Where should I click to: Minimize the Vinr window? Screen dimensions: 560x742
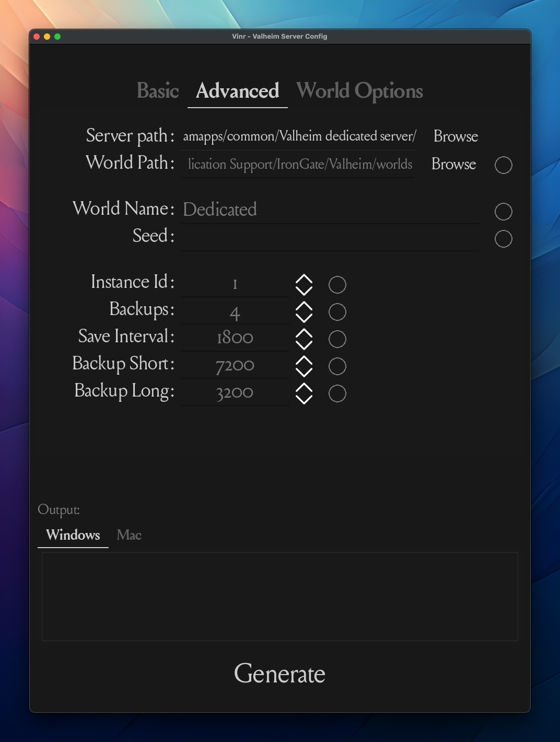47,37
